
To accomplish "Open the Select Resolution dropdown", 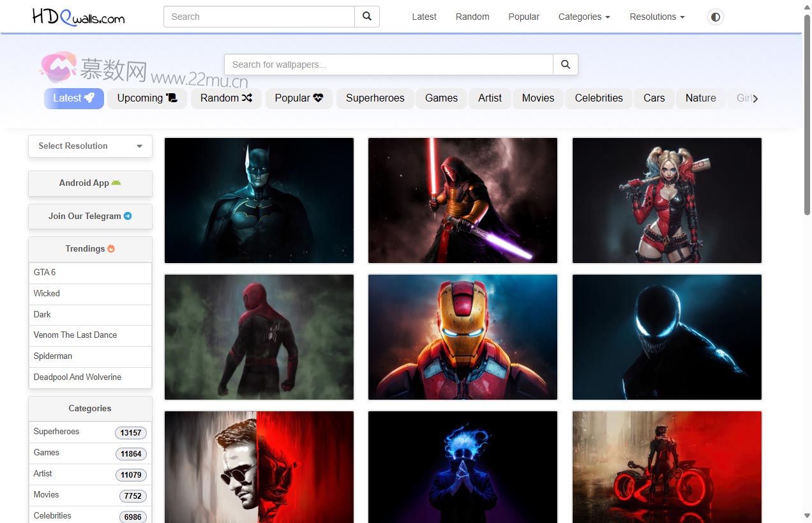I will (x=90, y=146).
